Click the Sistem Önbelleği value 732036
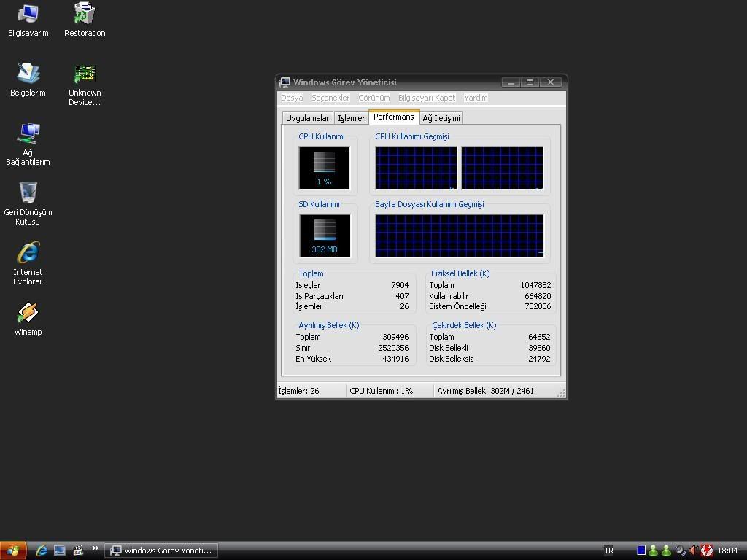747x560 pixels. (538, 307)
